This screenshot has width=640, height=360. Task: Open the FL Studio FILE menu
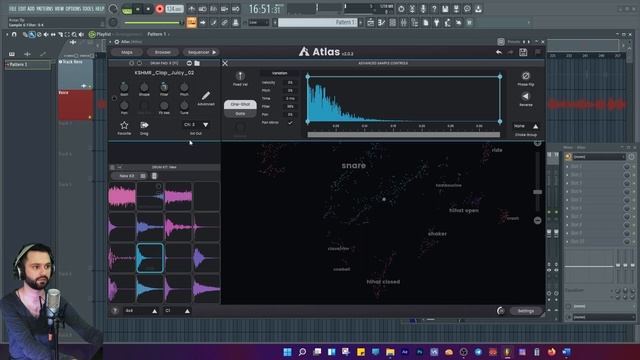12,9
